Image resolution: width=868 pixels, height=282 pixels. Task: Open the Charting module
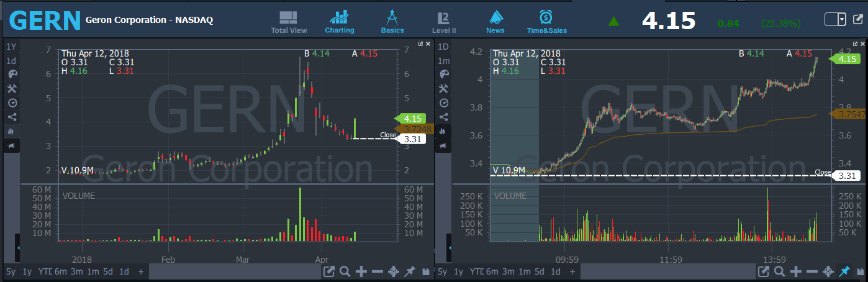(x=340, y=22)
